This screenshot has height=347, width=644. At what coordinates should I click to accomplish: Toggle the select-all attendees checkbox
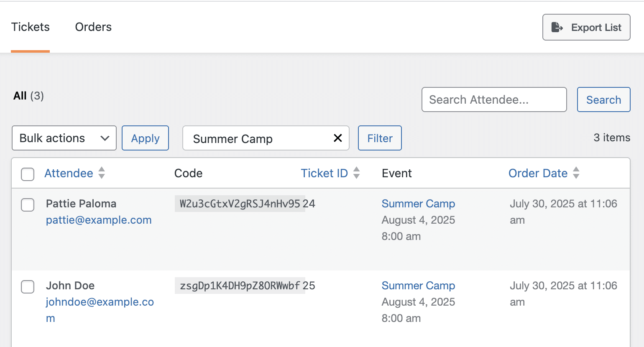tap(28, 174)
